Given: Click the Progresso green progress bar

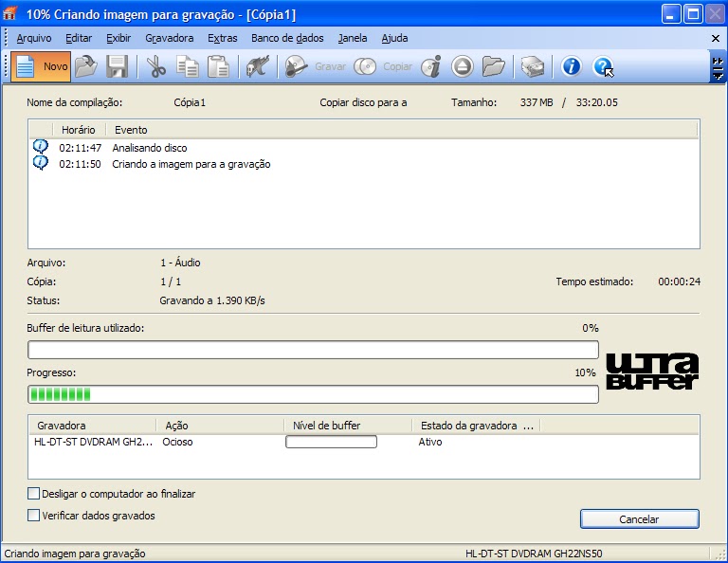Looking at the screenshot, I should coord(313,394).
